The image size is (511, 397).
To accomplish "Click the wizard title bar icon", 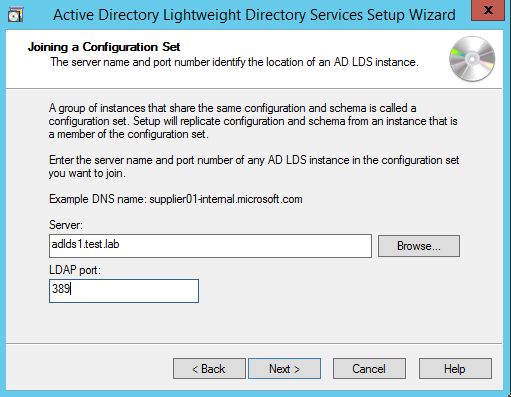I will tap(15, 15).
